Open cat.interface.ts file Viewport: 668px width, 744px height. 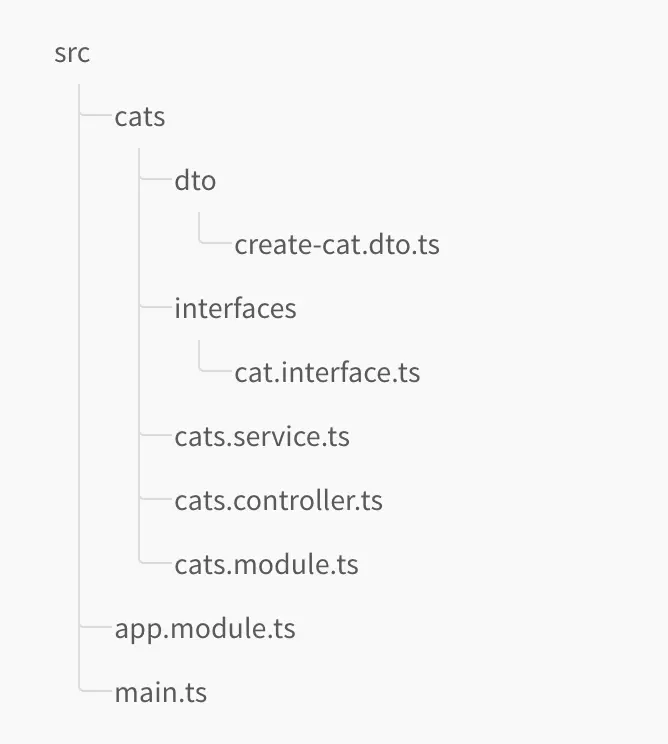(327, 373)
